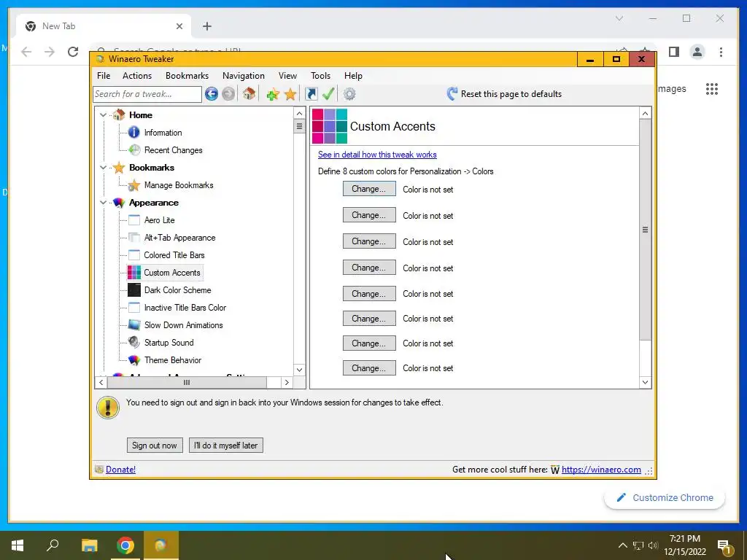Click the Dark Color Scheme black icon

134,290
